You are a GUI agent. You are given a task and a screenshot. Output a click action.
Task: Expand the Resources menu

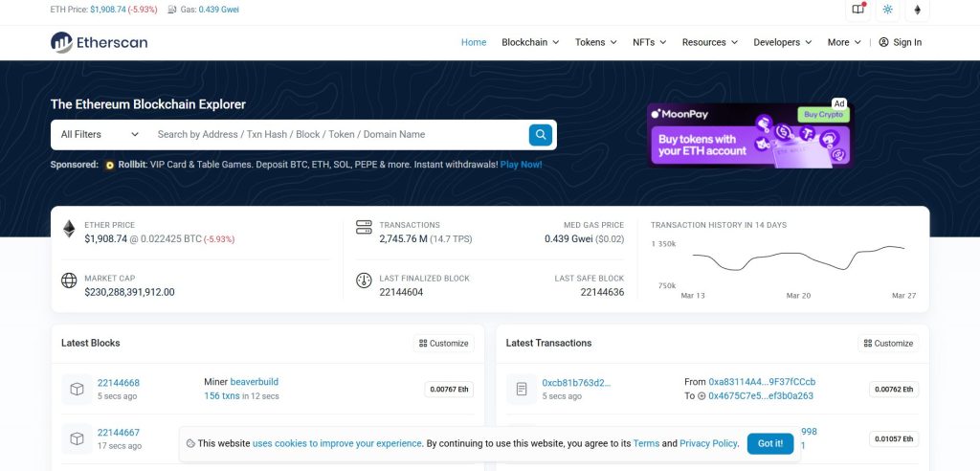709,42
